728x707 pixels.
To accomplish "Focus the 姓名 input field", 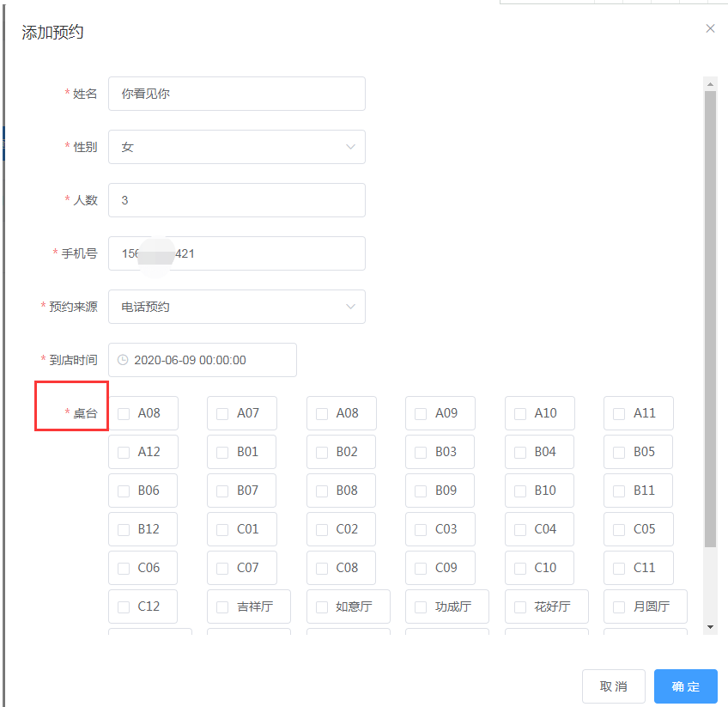I will [237, 94].
